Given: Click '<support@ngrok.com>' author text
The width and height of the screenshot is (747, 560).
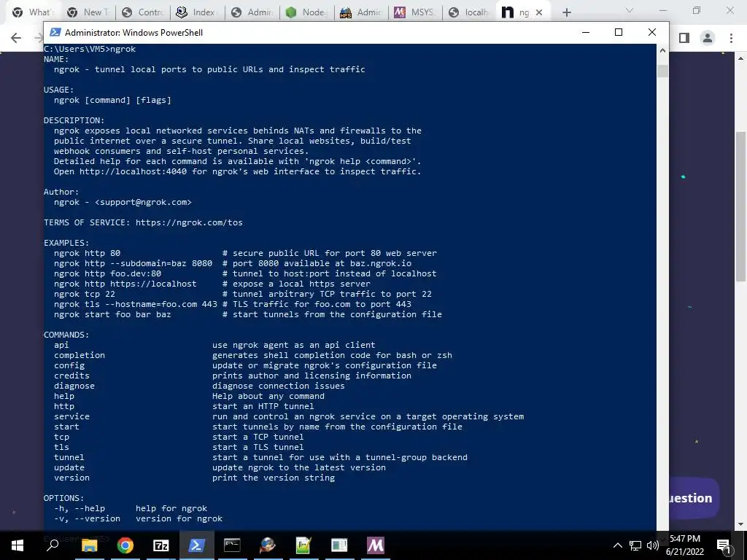Looking at the screenshot, I should 143,202.
